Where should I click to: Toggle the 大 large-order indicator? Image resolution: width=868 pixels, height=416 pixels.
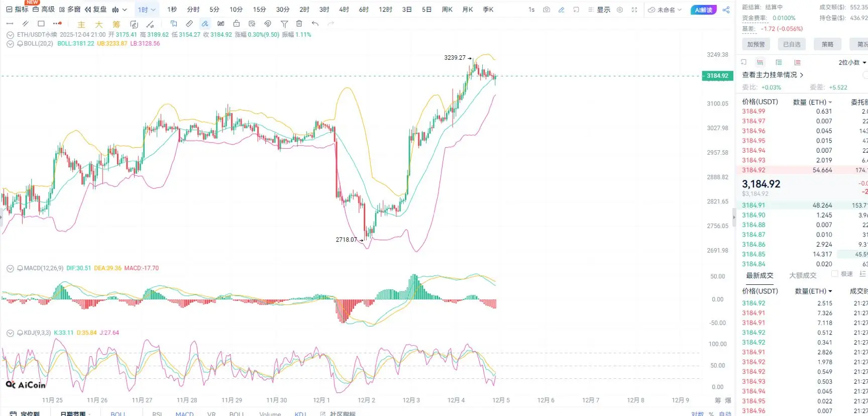(x=99, y=24)
